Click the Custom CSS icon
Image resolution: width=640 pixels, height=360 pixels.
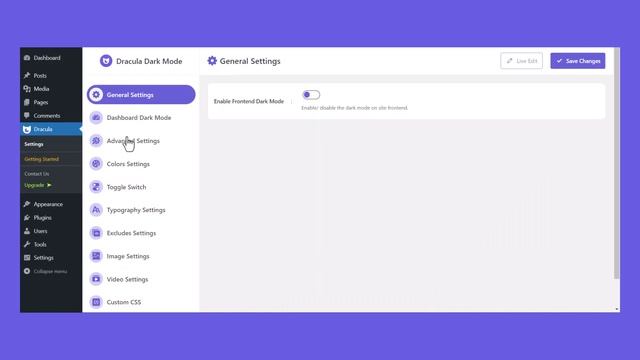click(96, 302)
